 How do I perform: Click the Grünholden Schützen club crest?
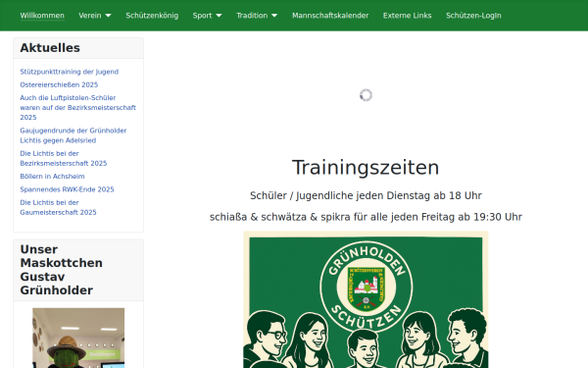(366, 287)
